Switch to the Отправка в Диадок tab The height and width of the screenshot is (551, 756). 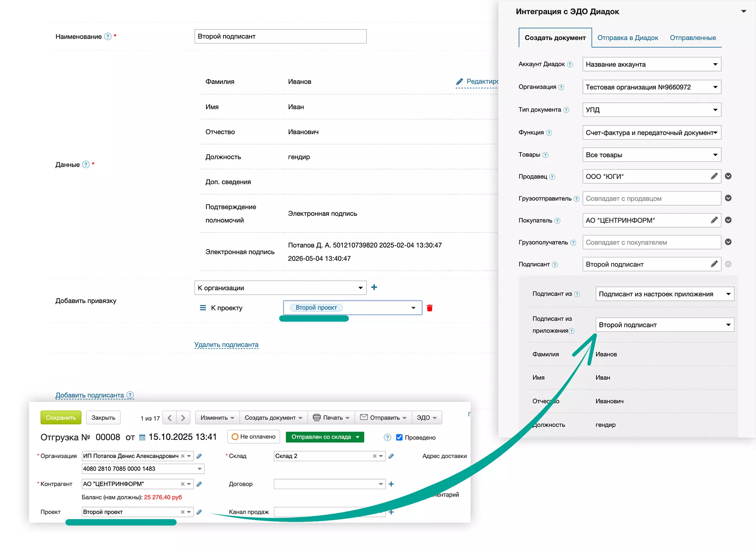(627, 38)
